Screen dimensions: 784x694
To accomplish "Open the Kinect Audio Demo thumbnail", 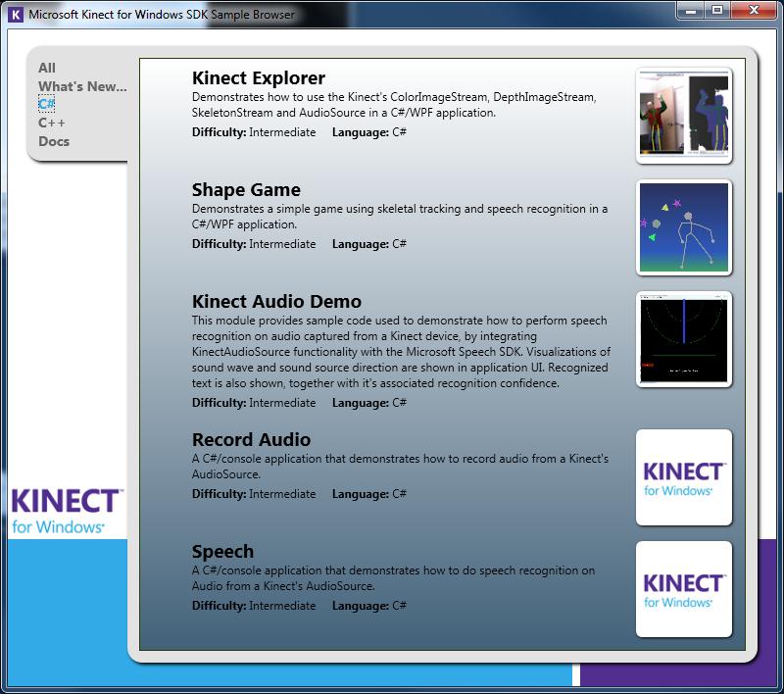I will (684, 339).
